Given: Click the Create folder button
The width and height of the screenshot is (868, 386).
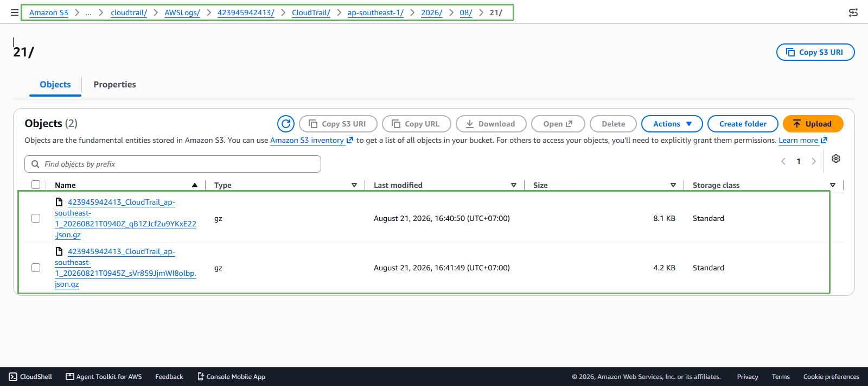Looking at the screenshot, I should point(743,124).
